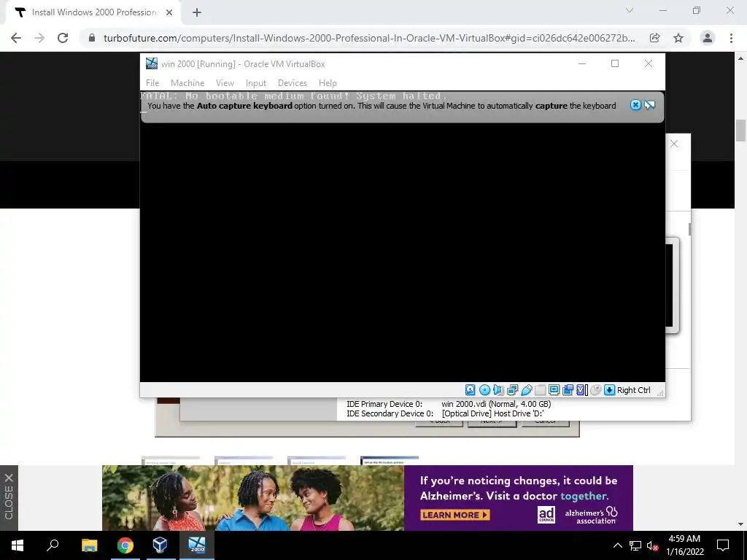Click the Auto capture keyboard notification message
The width and height of the screenshot is (747, 560).
[382, 106]
